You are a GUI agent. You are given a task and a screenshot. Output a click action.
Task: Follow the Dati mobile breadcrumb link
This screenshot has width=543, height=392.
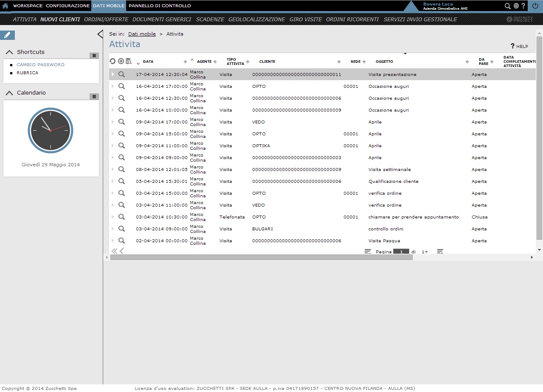click(142, 34)
